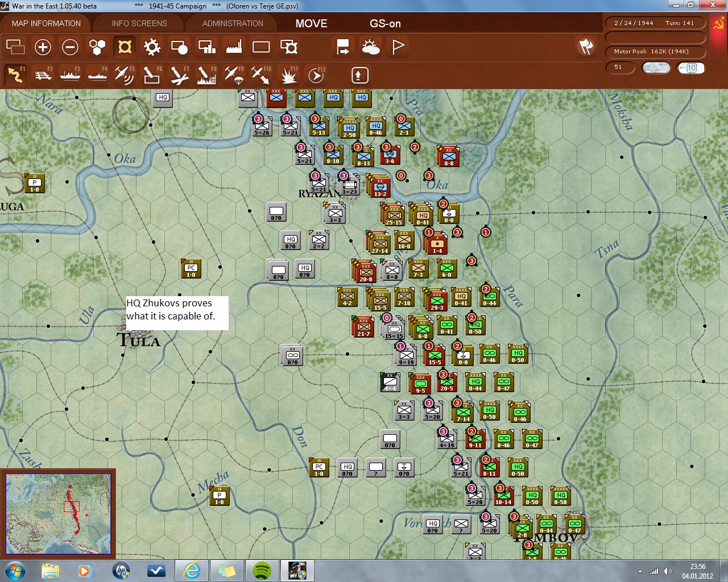The image size is (728, 582).
Task: Open the Windows Start menu
Action: point(15,570)
